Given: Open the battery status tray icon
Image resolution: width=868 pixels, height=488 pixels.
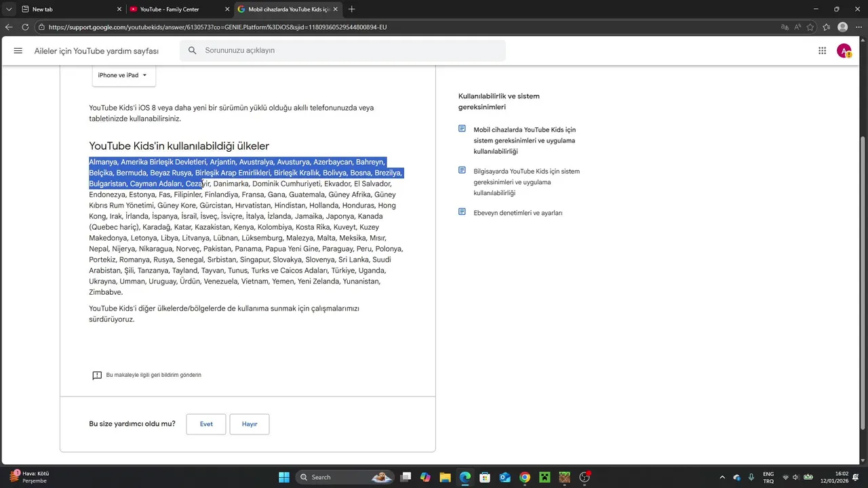Looking at the screenshot, I should (x=808, y=477).
